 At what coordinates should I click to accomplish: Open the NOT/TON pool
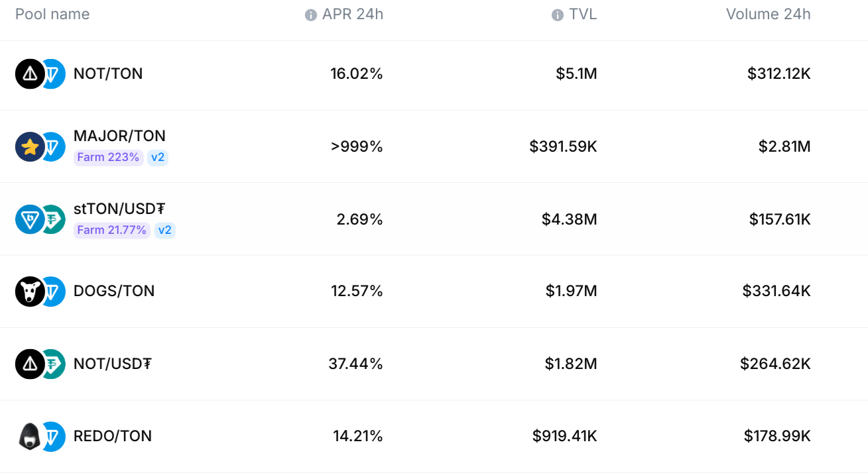[x=108, y=74]
